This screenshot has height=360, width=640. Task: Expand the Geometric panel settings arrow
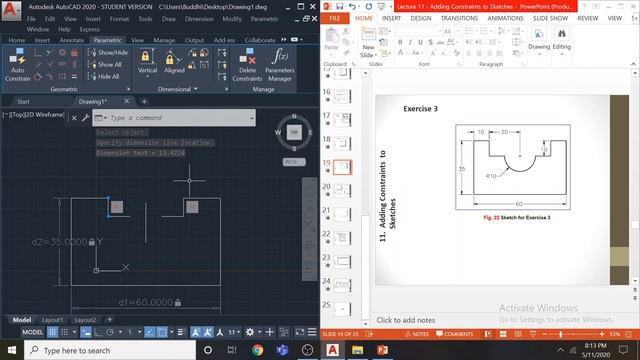(129, 89)
